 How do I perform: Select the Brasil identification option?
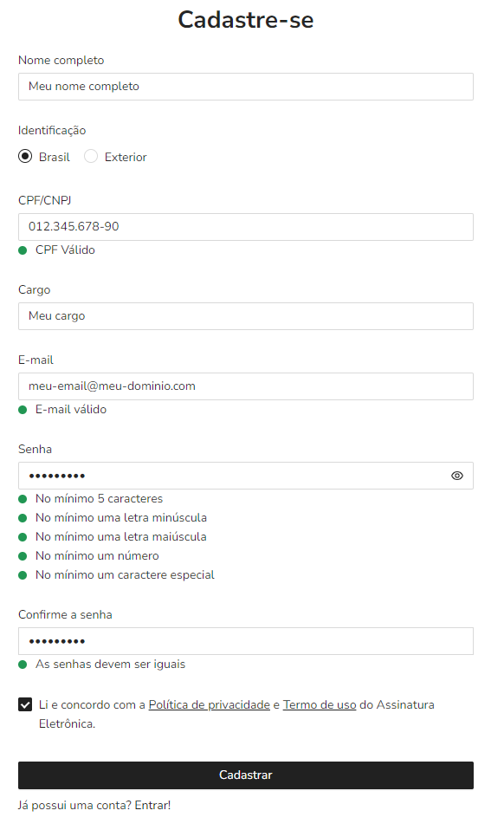[x=25, y=156]
